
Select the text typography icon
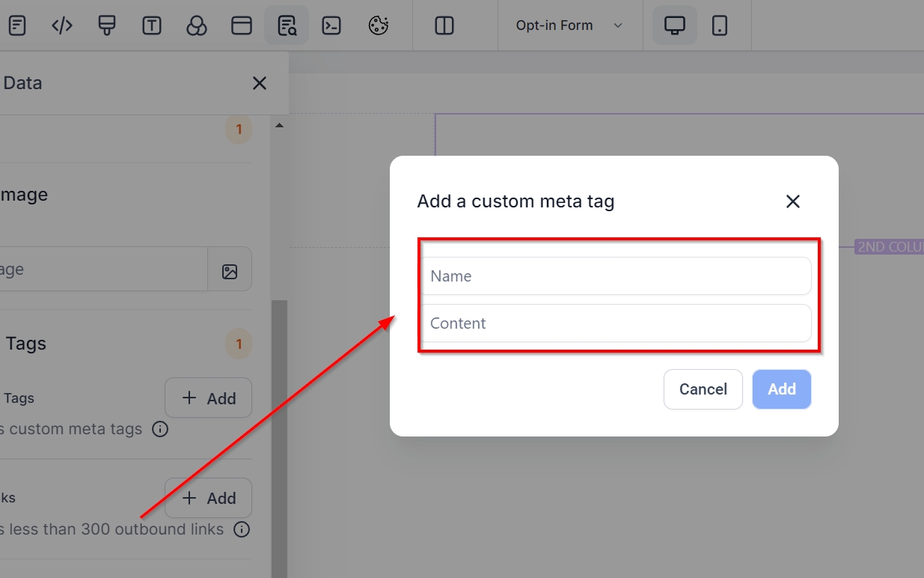pyautogui.click(x=152, y=25)
